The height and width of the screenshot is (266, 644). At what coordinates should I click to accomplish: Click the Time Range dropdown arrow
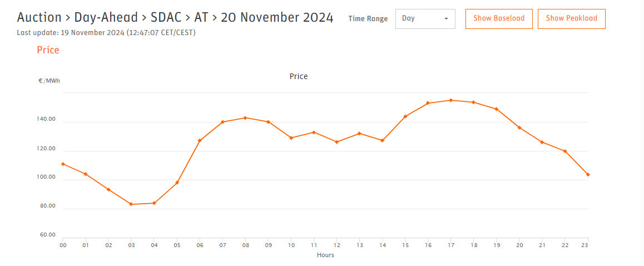(x=446, y=19)
